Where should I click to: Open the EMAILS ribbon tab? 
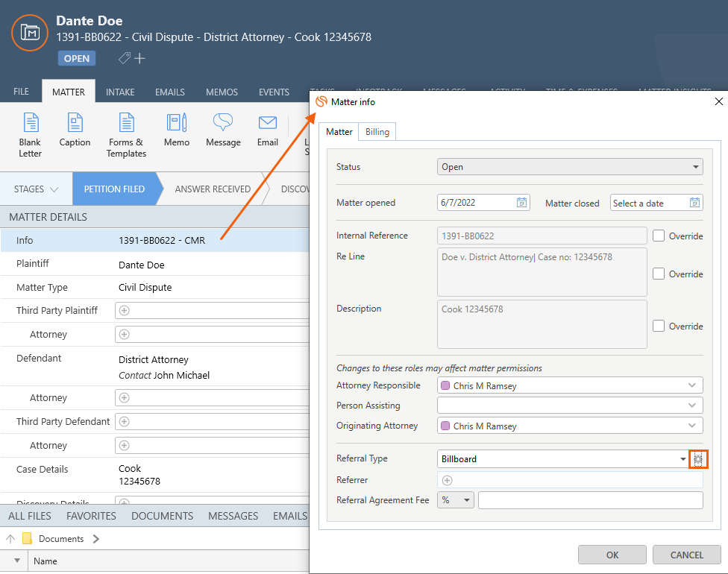click(170, 92)
